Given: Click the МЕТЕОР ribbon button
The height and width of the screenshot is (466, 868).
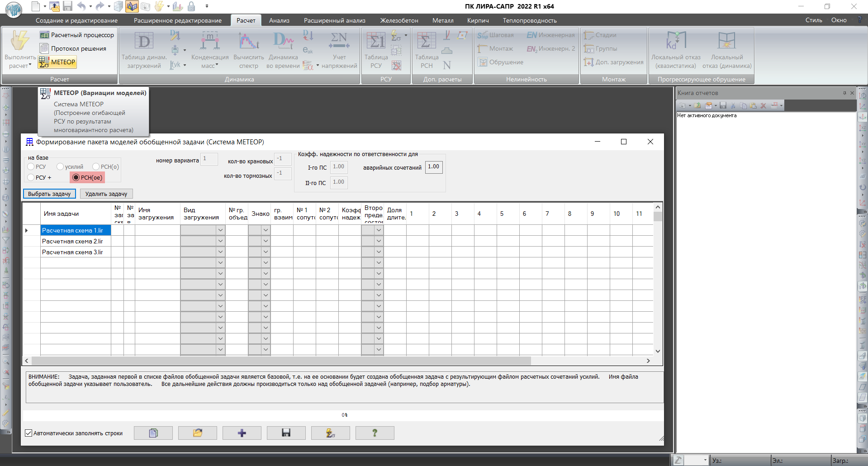Looking at the screenshot, I should (57, 62).
